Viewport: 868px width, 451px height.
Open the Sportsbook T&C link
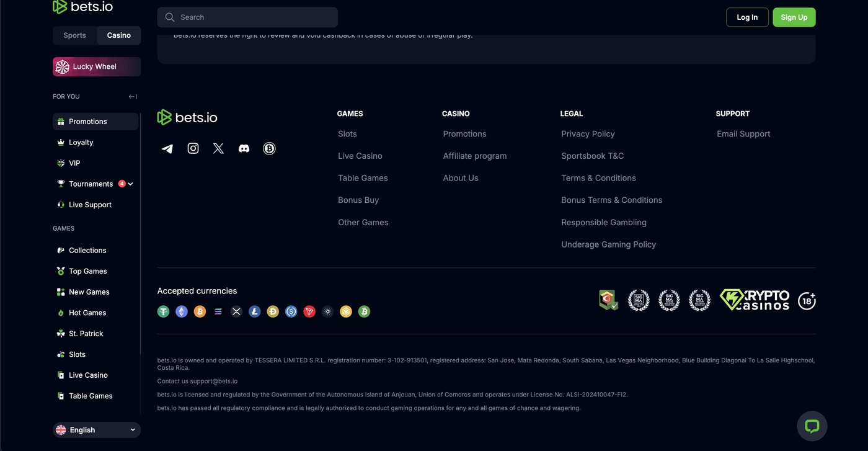(x=593, y=156)
